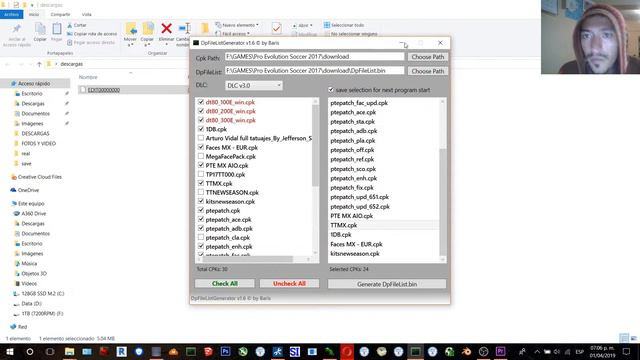Click the red Uncheck All button
Image resolution: width=640 pixels, height=360 pixels.
(x=289, y=283)
